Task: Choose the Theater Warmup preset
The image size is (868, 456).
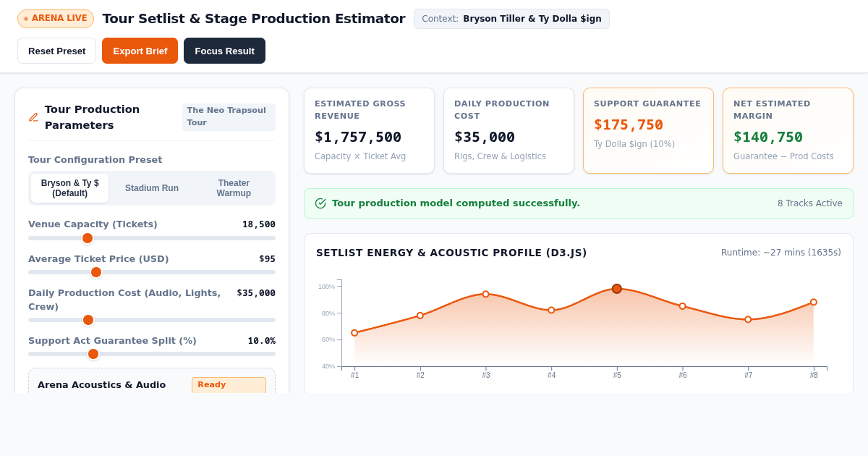Action: click(x=234, y=188)
